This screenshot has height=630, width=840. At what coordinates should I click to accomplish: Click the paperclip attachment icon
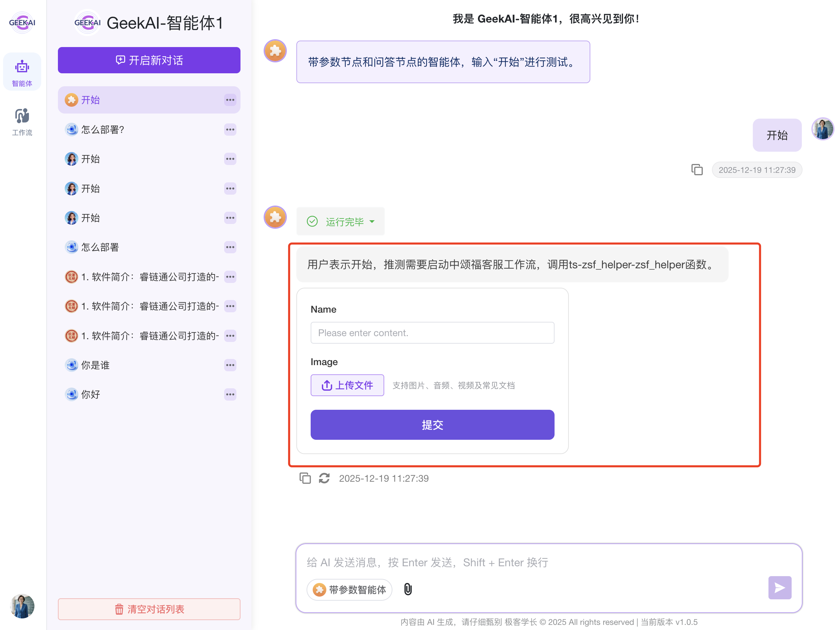[x=407, y=589]
